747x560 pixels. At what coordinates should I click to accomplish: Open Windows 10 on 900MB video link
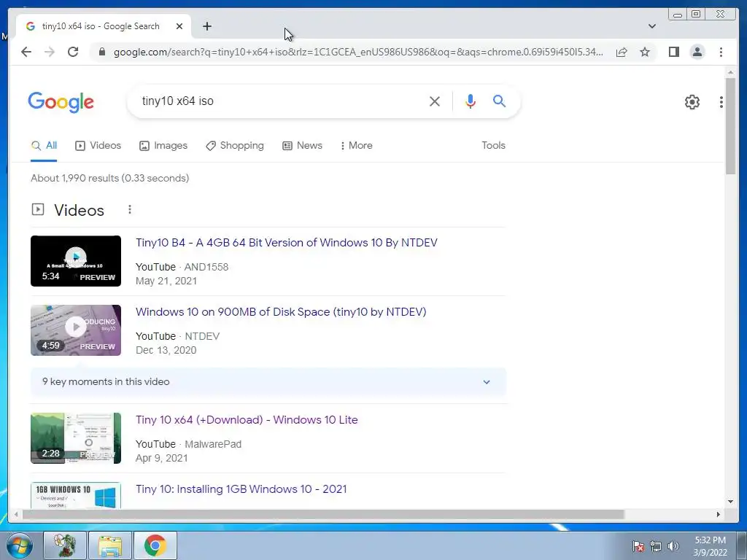coord(281,312)
